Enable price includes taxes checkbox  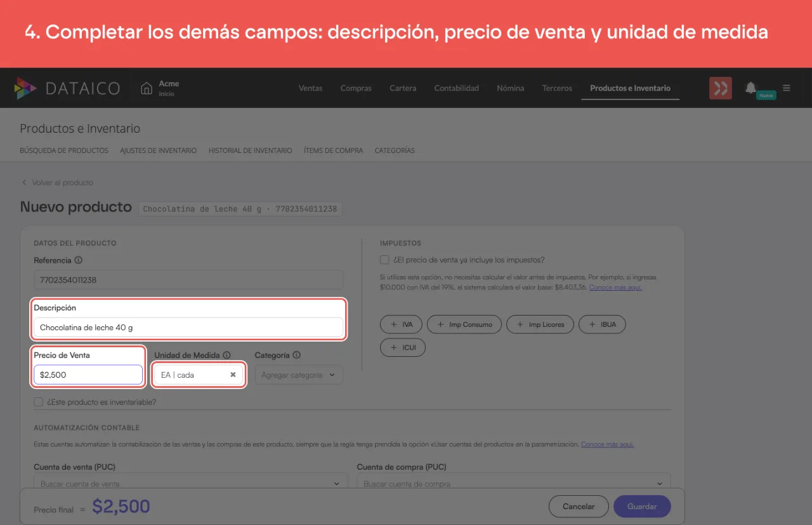[x=384, y=260]
